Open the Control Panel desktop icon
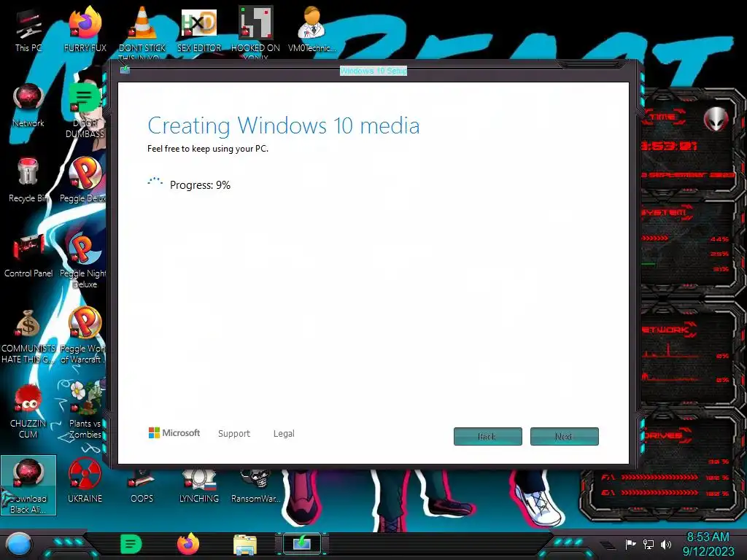The height and width of the screenshot is (560, 747). (28, 256)
